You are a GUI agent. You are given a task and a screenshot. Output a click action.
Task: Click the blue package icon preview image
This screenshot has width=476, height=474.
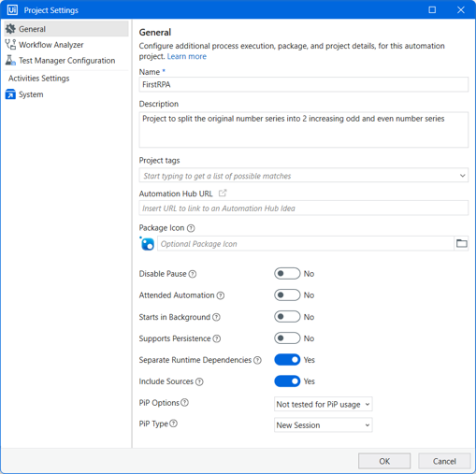click(x=147, y=244)
